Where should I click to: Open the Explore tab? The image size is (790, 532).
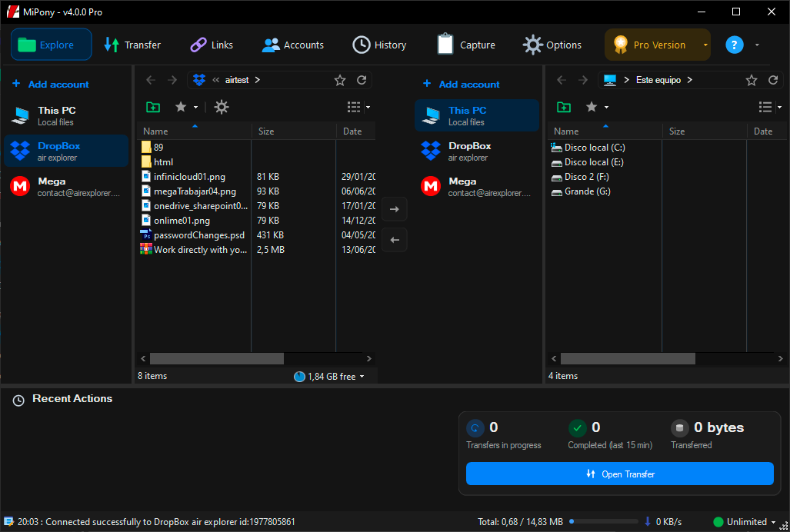52,45
